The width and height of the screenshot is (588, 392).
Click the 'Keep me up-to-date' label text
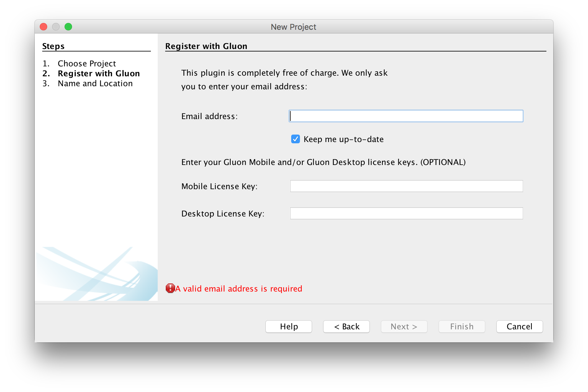[x=344, y=139]
